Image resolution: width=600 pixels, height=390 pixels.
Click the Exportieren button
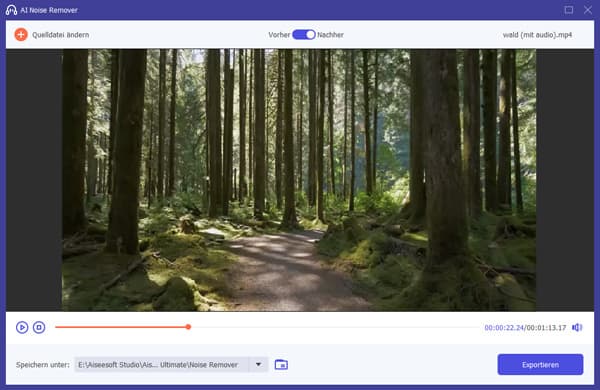540,365
